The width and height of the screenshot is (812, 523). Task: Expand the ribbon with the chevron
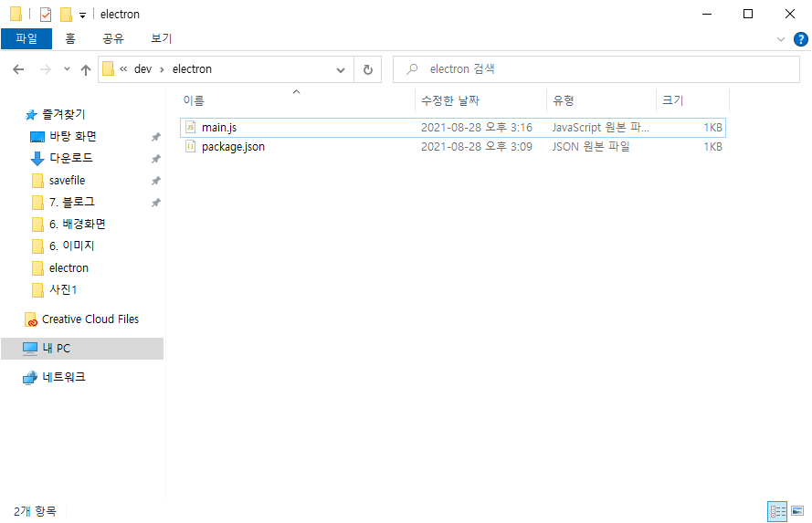point(780,39)
